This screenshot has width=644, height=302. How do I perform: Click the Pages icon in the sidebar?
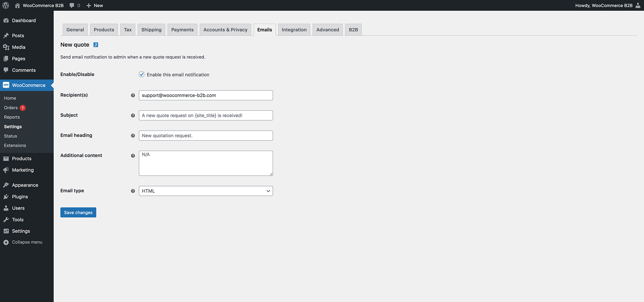6,59
